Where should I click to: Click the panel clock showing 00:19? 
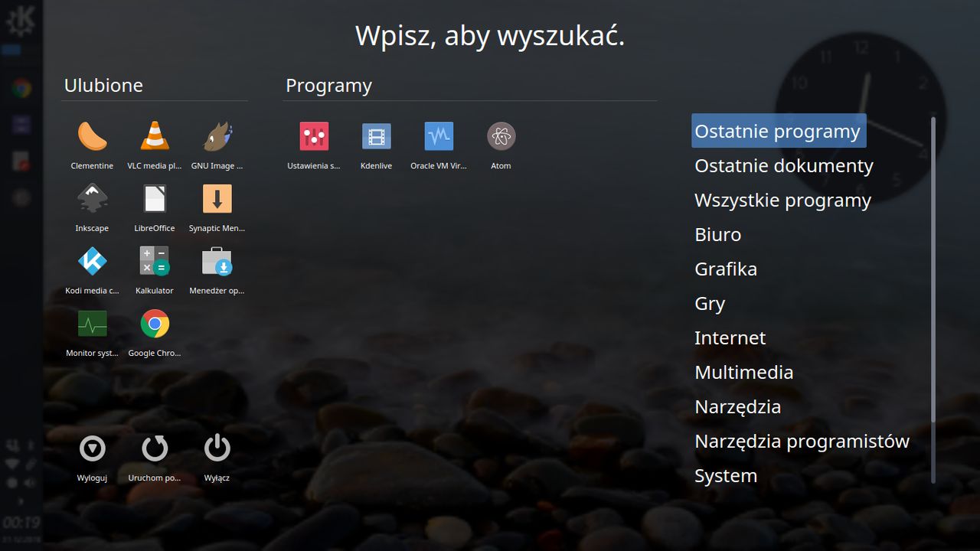point(21,523)
